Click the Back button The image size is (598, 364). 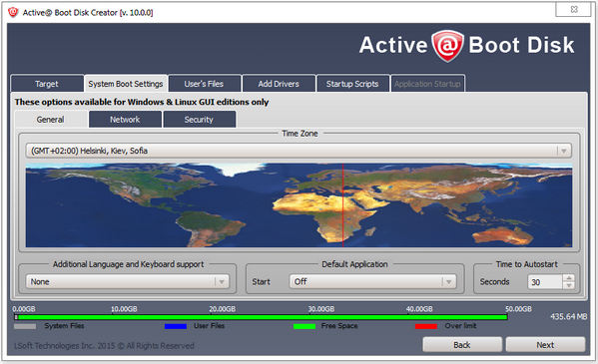462,345
